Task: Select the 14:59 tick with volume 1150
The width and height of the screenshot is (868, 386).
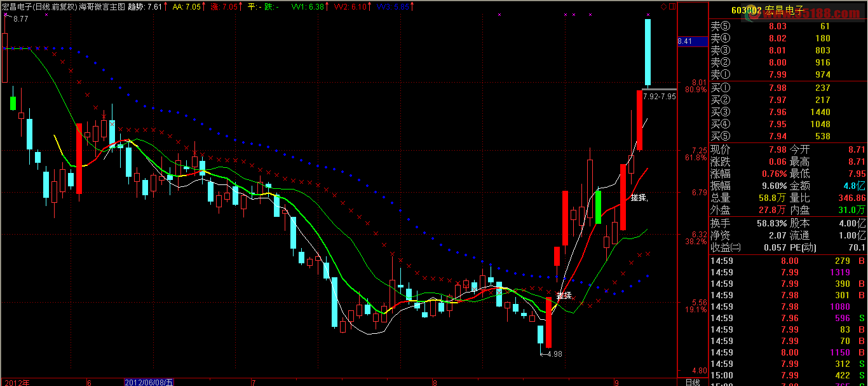Action: (x=787, y=352)
